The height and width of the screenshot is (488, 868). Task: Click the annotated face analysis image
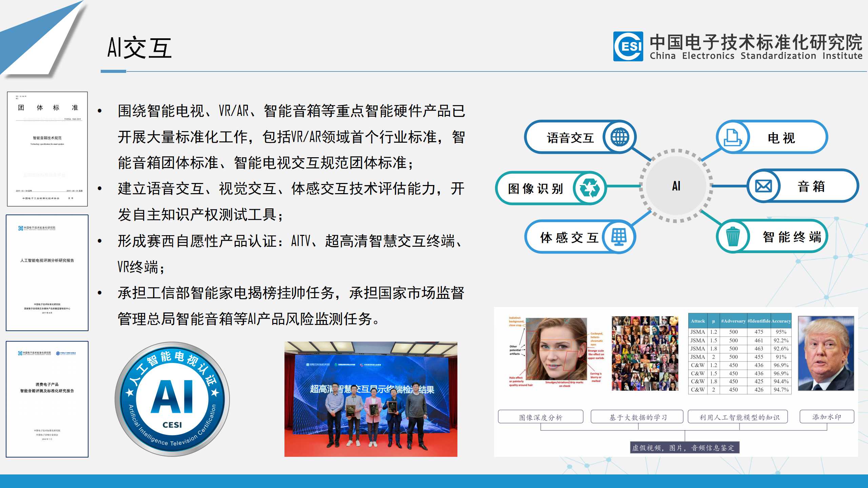(556, 352)
